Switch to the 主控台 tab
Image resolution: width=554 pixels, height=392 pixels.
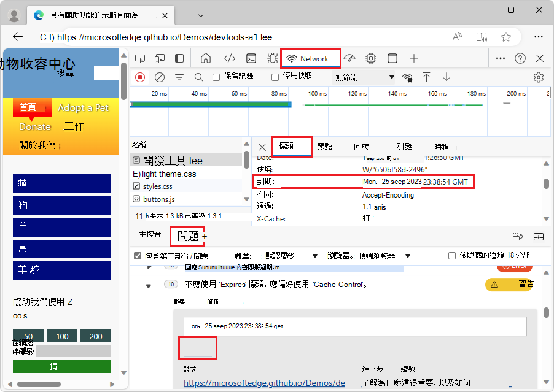click(149, 236)
